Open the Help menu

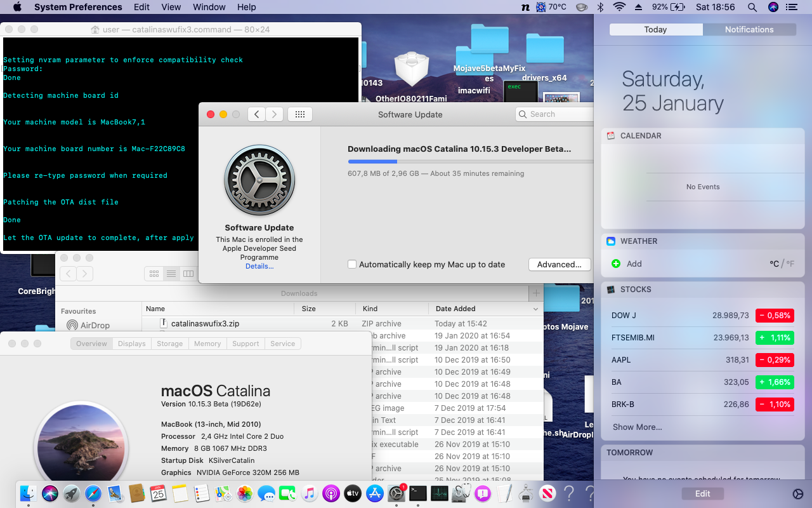[247, 7]
